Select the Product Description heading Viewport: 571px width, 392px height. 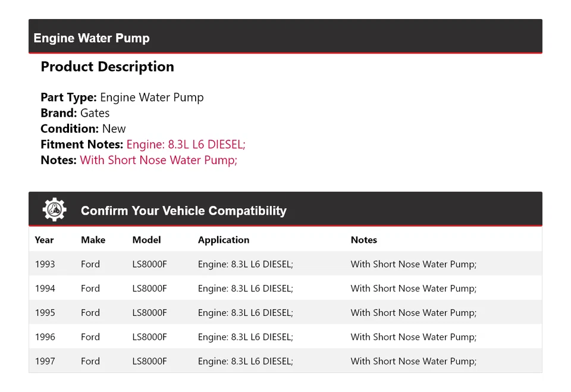pos(107,67)
